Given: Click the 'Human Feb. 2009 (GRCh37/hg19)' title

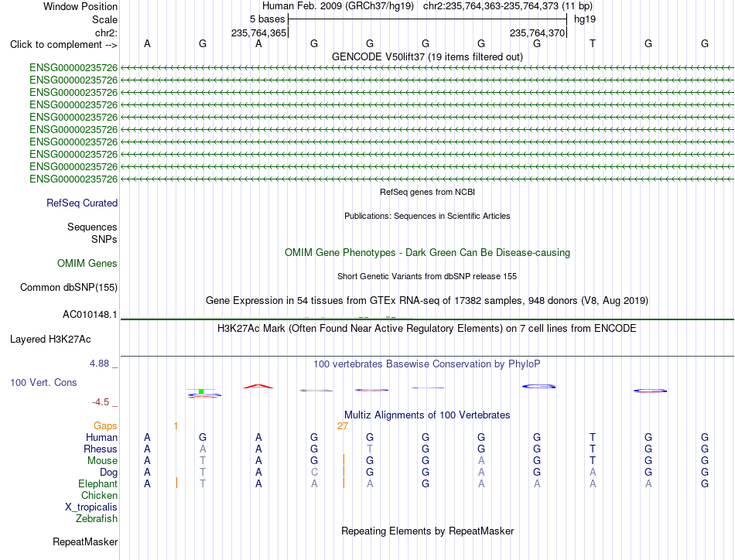Looking at the screenshot, I should (x=338, y=6).
